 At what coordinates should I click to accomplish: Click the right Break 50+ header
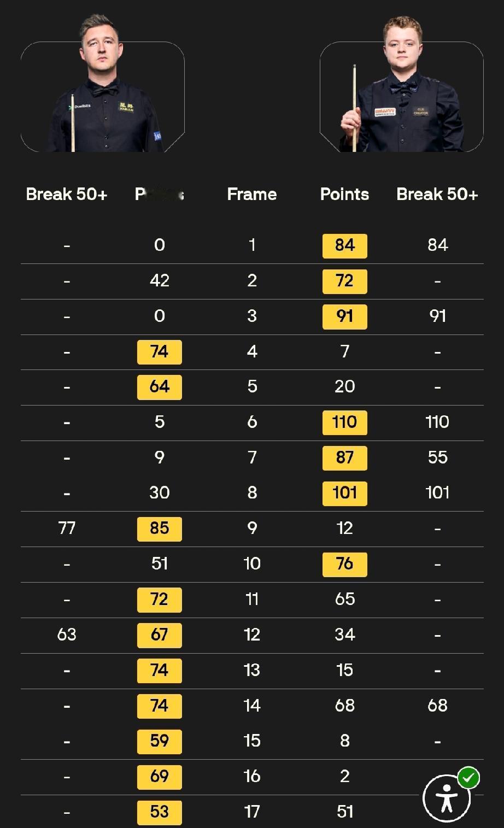pyautogui.click(x=437, y=194)
